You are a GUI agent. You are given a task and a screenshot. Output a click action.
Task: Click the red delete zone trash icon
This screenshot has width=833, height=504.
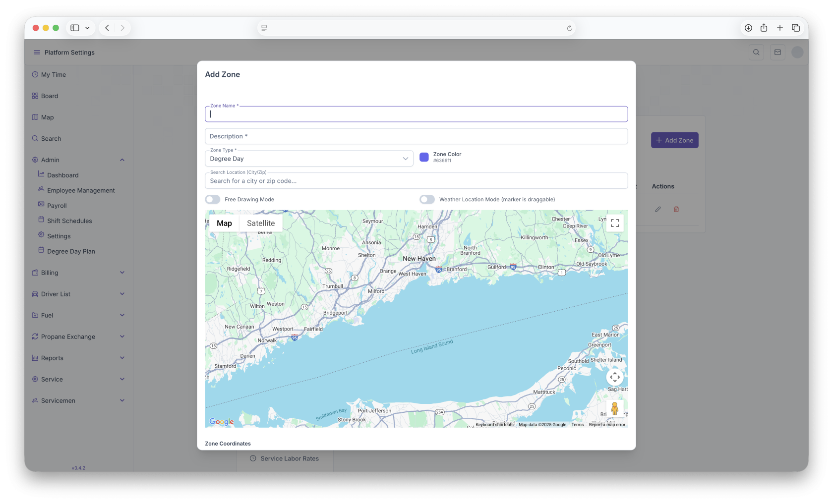676,209
